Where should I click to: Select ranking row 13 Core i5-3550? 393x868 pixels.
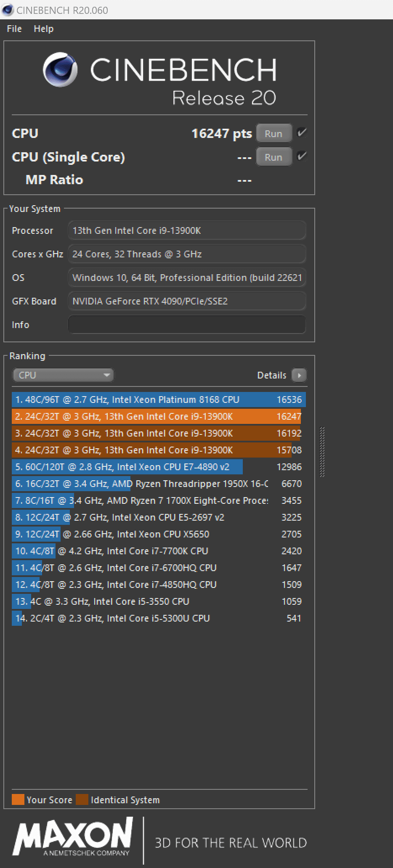[x=159, y=601]
